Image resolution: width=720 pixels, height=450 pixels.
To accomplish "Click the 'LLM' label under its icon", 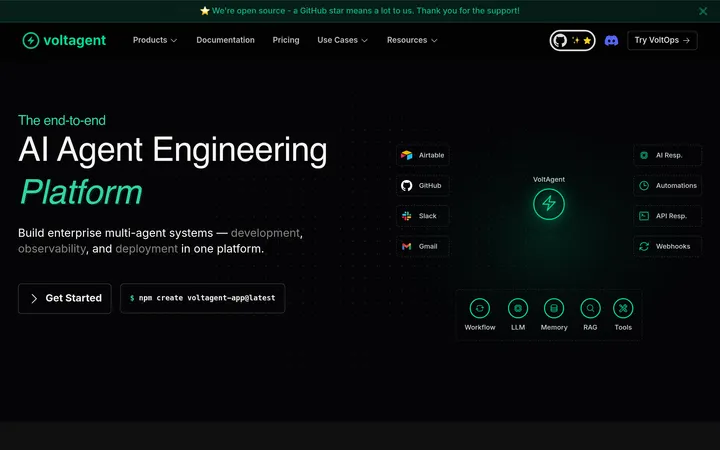I will (x=518, y=327).
